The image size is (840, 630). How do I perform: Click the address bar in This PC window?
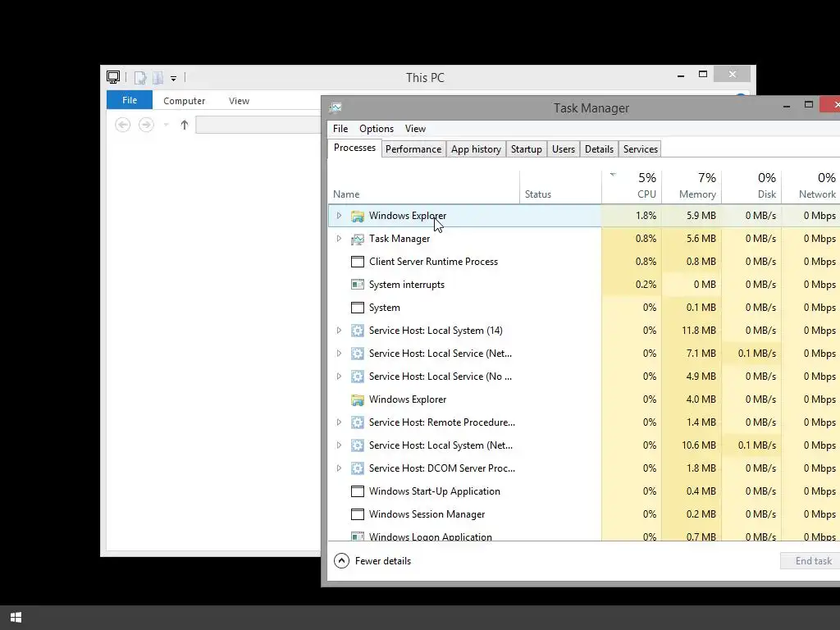tap(258, 125)
